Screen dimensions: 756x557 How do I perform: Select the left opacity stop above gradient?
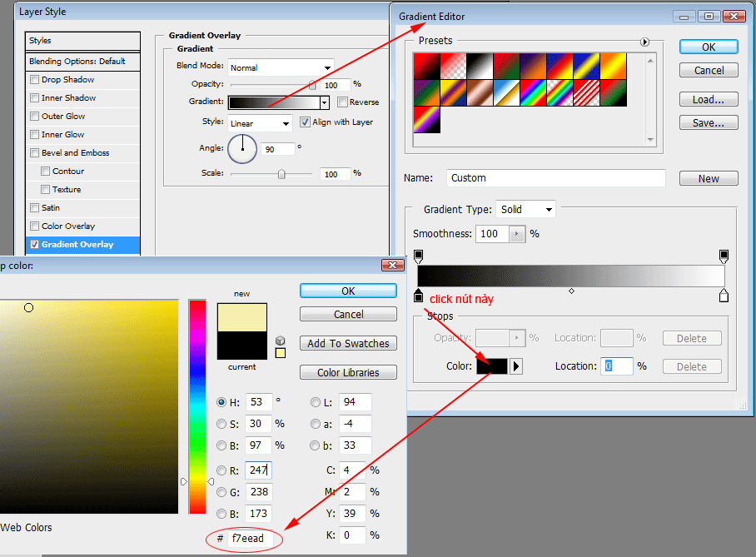coord(419,256)
